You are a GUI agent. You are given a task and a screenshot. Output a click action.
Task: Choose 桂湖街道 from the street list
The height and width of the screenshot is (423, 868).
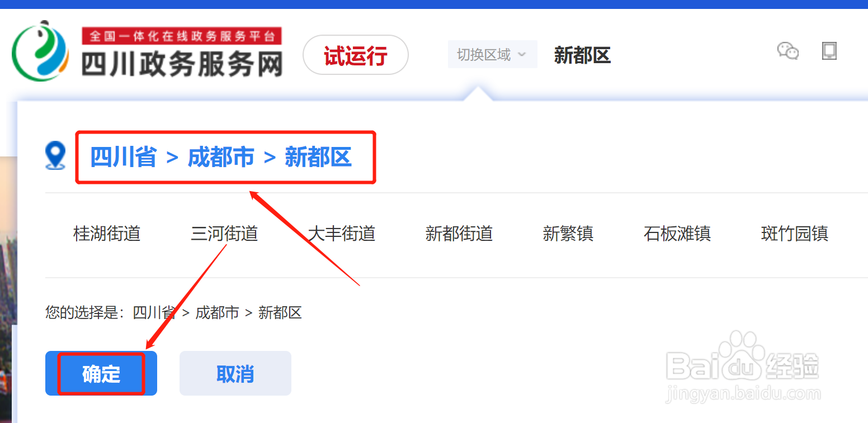(x=107, y=234)
